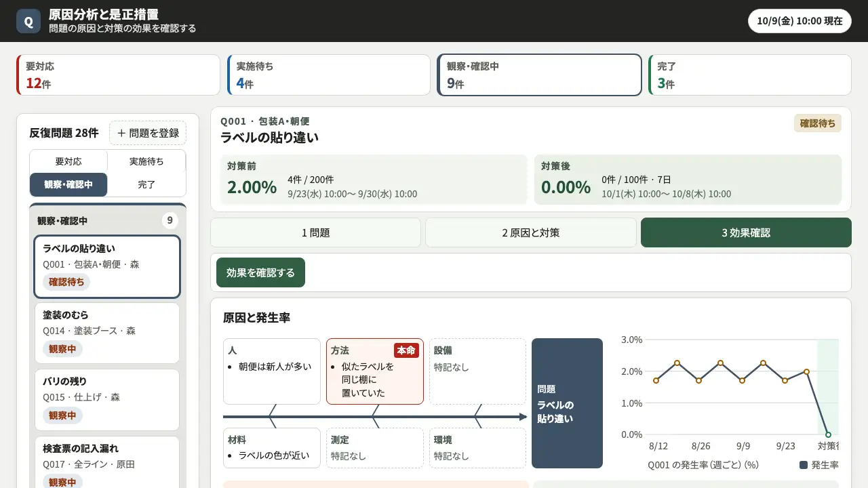Select the 塗装のむら list item
The image size is (868, 488).
(x=106, y=333)
